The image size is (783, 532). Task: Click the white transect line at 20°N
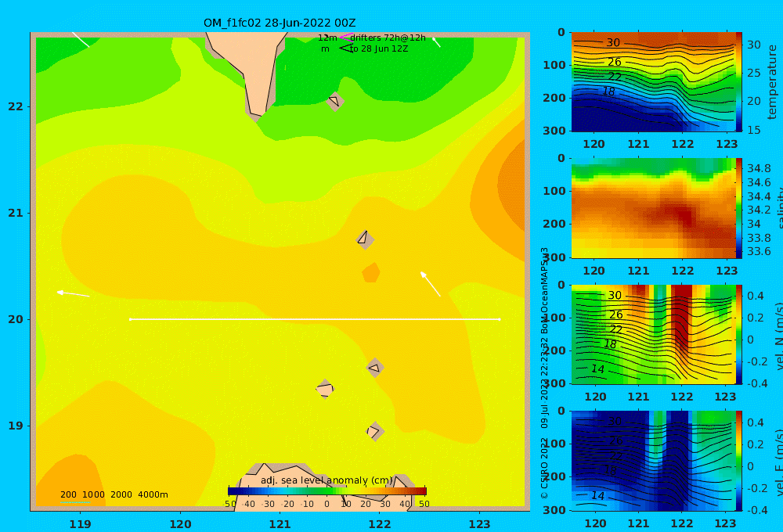315,319
